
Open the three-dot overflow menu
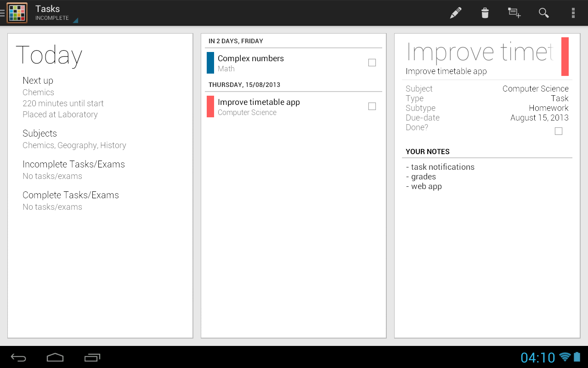pos(573,13)
